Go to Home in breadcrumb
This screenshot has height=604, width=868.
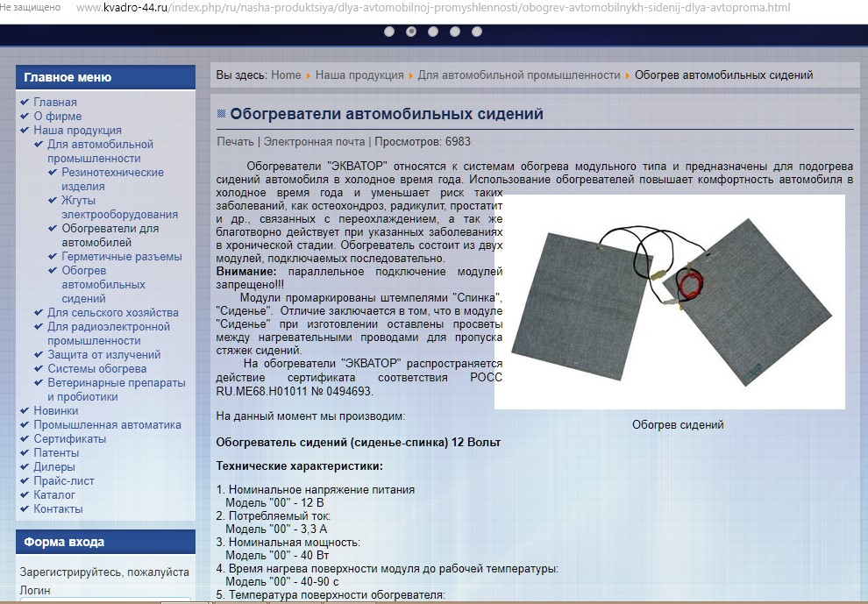click(286, 75)
